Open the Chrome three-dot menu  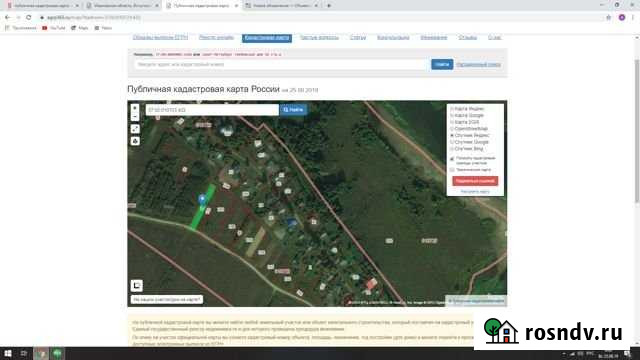(633, 18)
